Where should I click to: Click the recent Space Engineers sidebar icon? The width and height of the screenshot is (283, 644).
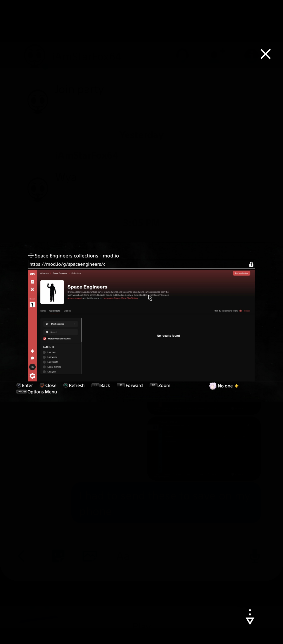(32, 305)
